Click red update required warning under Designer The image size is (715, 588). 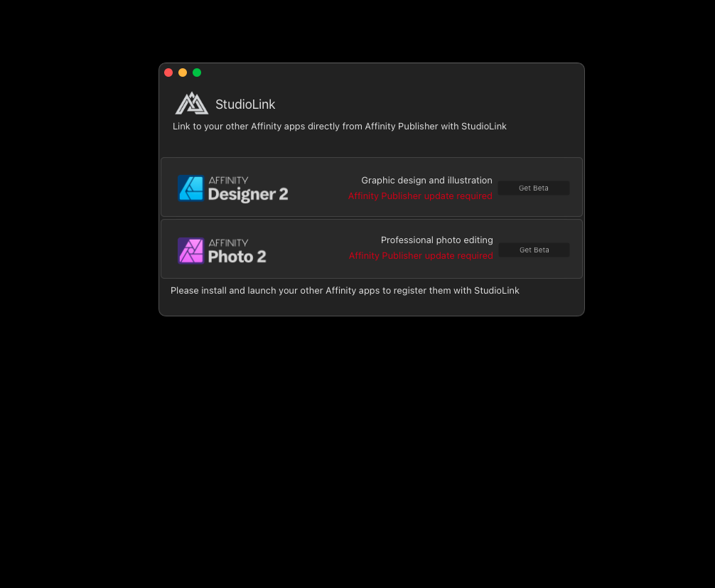(x=420, y=196)
